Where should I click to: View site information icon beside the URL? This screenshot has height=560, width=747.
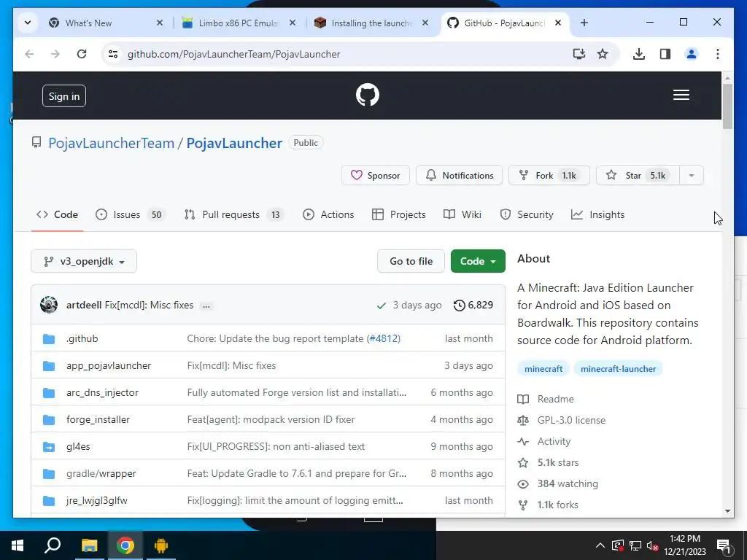tap(113, 54)
